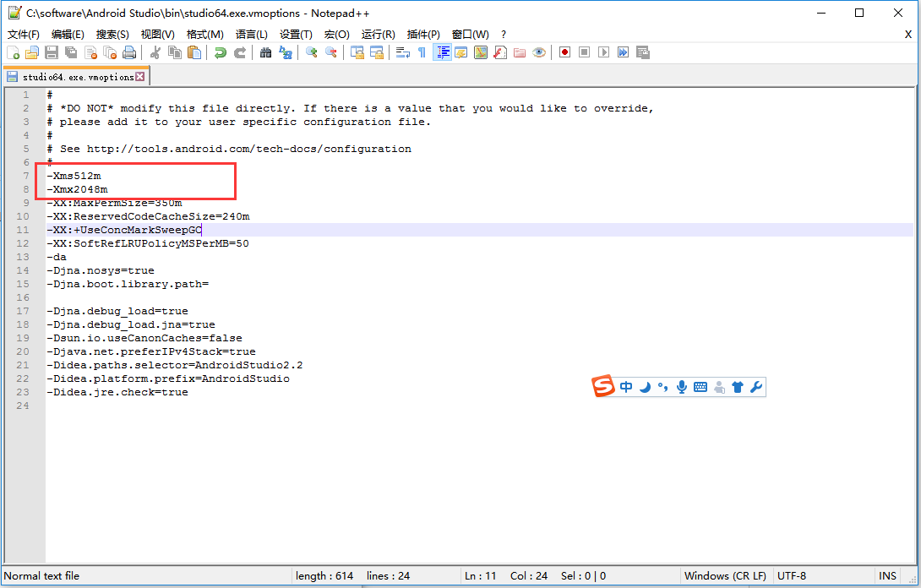Open the Function List icon

coord(500,53)
